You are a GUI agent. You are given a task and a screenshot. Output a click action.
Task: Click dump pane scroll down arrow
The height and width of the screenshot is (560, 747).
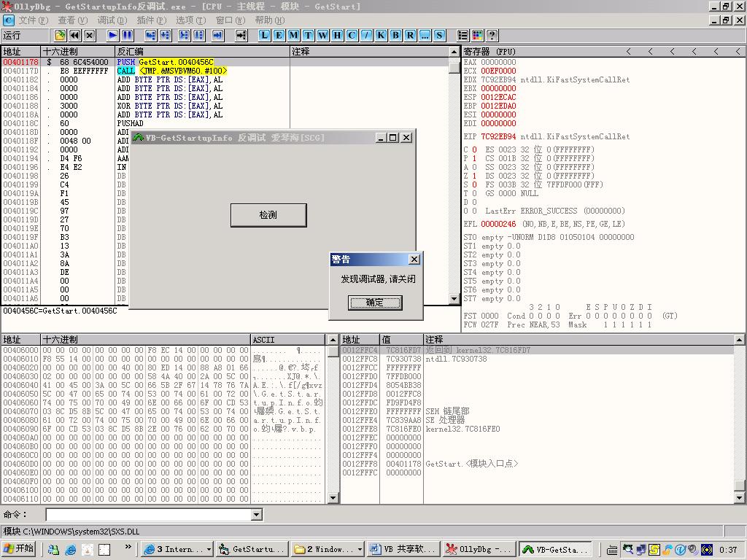333,498
